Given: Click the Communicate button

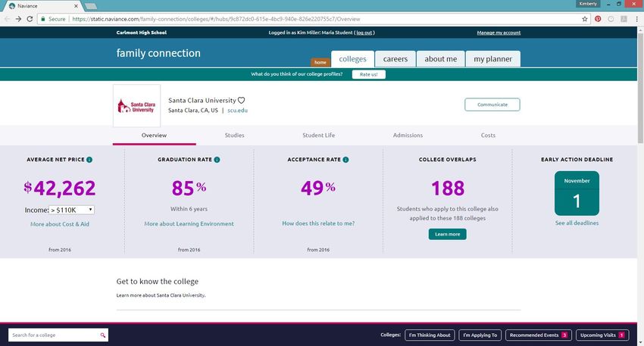Looking at the screenshot, I should 492,104.
